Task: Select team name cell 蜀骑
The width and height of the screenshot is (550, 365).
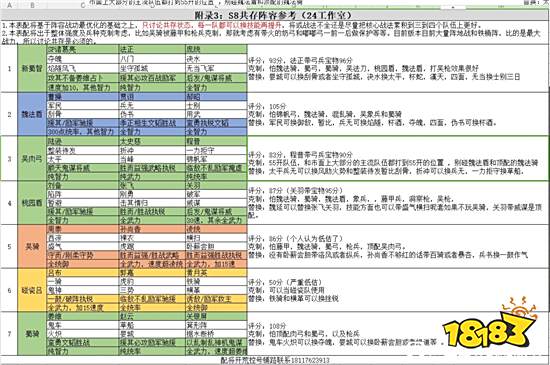Action: (x=32, y=334)
